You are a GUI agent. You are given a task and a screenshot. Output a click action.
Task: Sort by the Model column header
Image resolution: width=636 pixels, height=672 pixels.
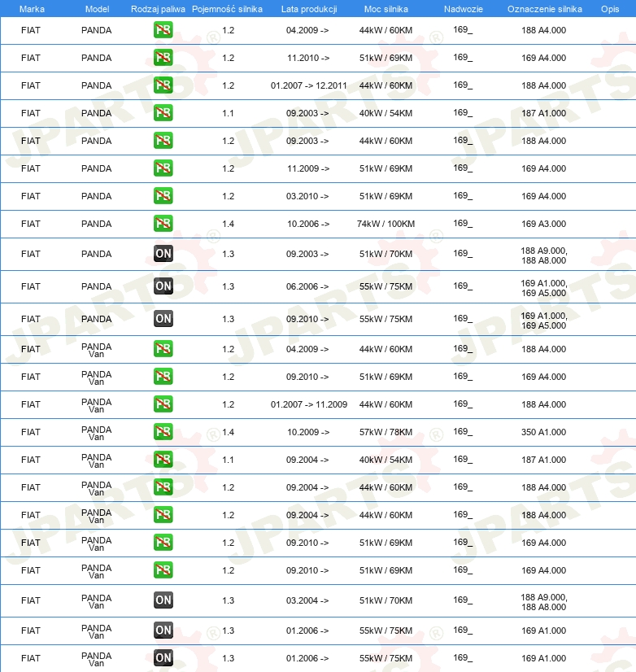[98, 9]
